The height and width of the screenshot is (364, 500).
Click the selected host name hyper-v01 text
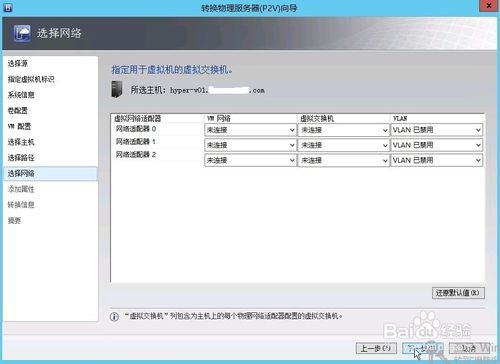click(x=217, y=90)
